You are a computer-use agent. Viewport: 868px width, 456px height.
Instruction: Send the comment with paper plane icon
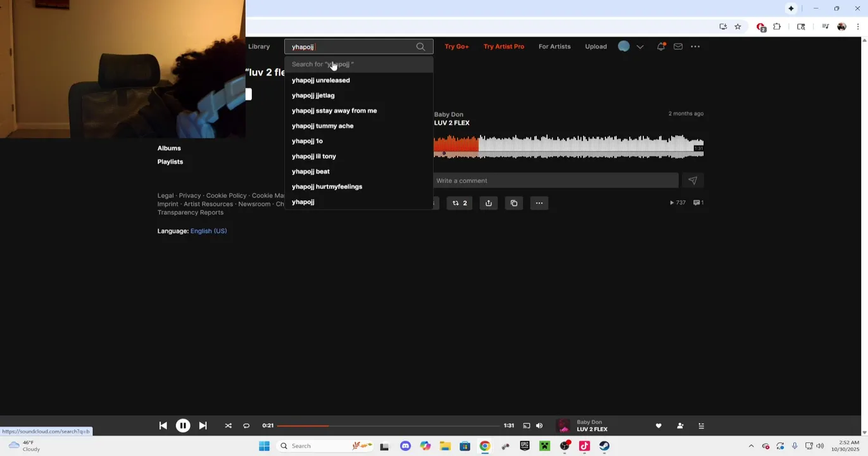(x=693, y=180)
